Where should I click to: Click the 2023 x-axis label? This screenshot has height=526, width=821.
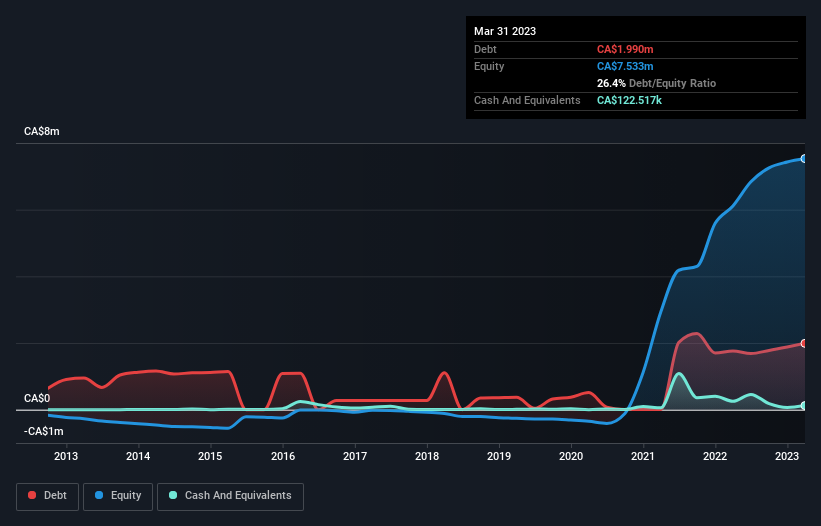tap(787, 456)
